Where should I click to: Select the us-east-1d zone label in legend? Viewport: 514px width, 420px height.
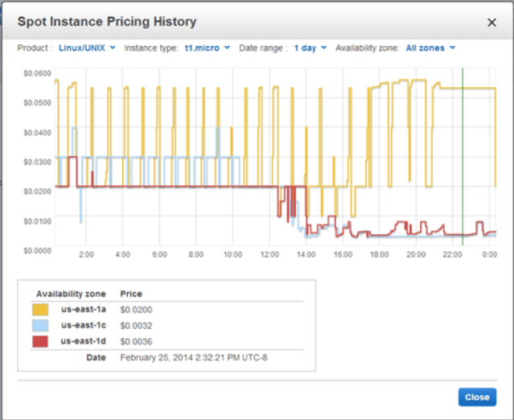tap(84, 341)
